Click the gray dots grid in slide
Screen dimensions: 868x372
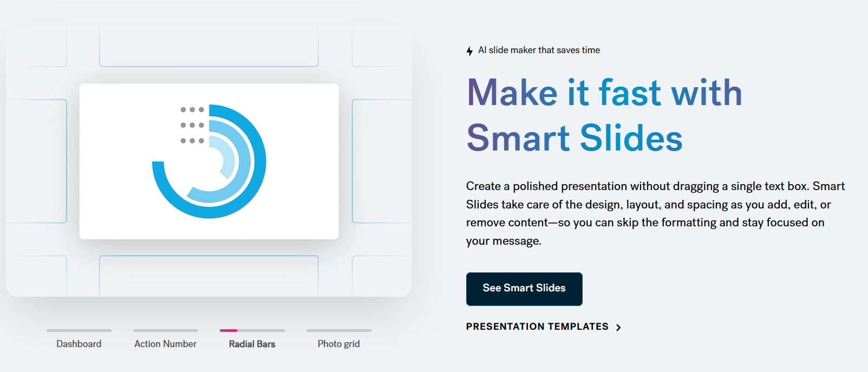click(x=192, y=125)
